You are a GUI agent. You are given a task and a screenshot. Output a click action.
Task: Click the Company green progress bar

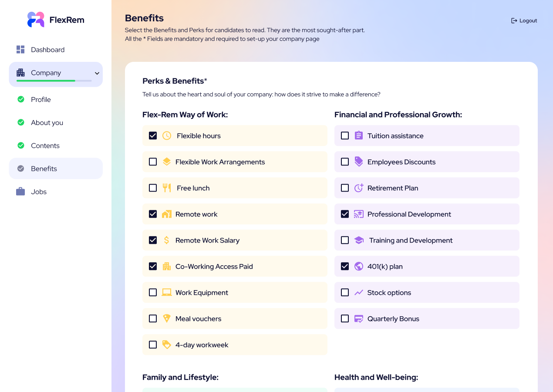coord(46,81)
